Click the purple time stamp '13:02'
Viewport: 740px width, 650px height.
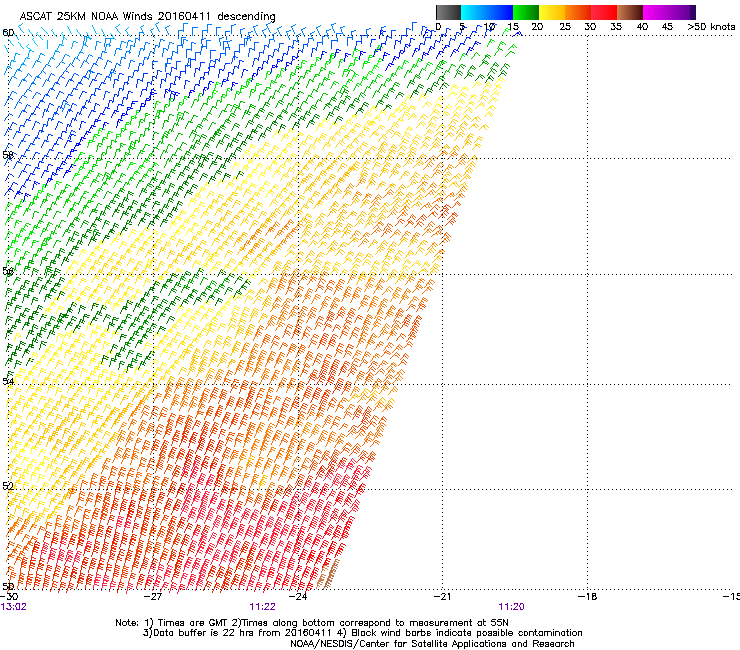14,607
